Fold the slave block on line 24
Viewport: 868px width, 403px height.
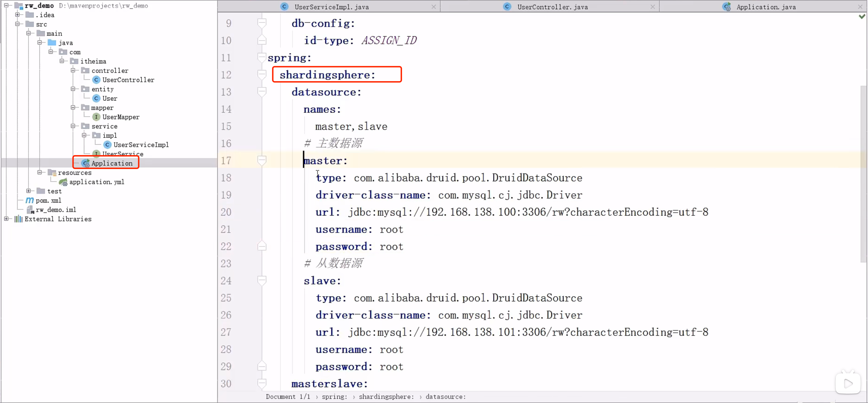[x=262, y=281]
